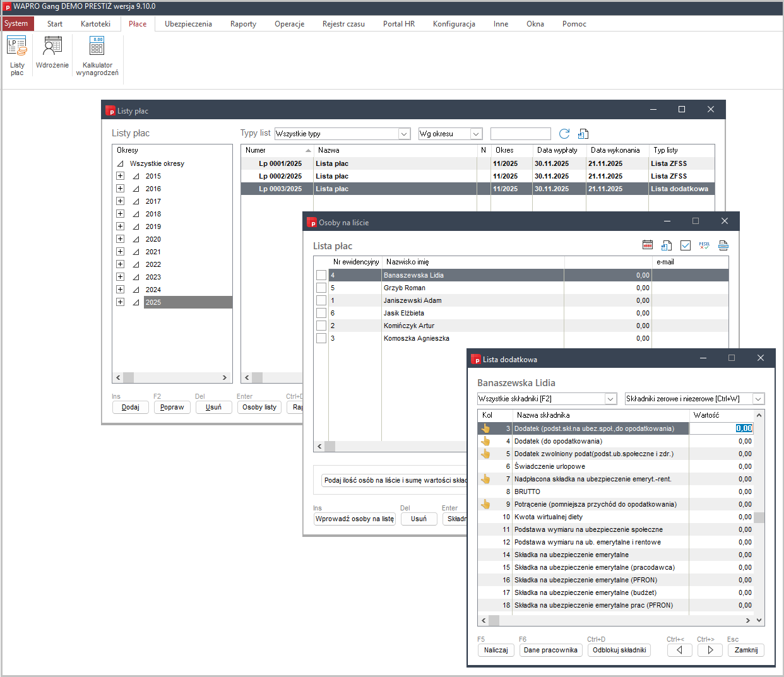
Task: Open the Raporty menu
Action: [x=243, y=24]
